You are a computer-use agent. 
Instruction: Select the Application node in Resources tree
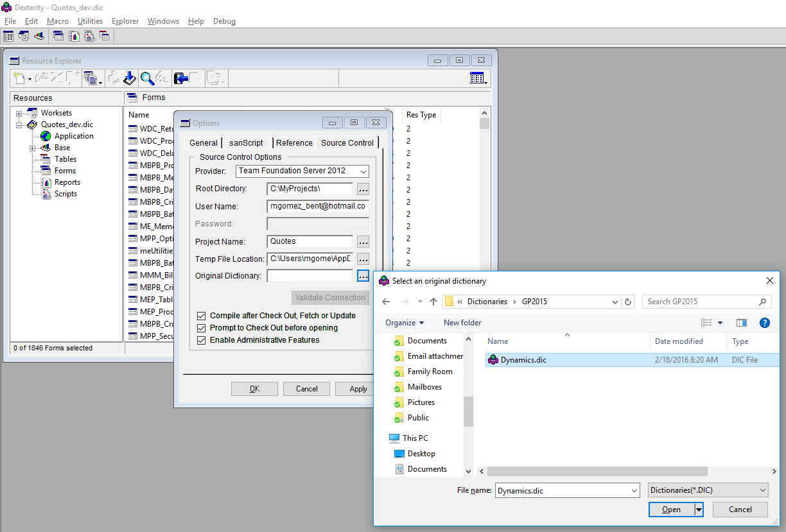pyautogui.click(x=74, y=136)
